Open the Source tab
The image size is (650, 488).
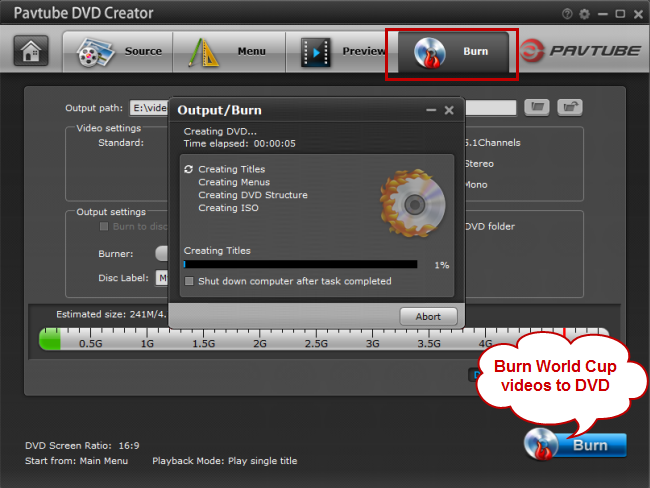click(x=118, y=51)
